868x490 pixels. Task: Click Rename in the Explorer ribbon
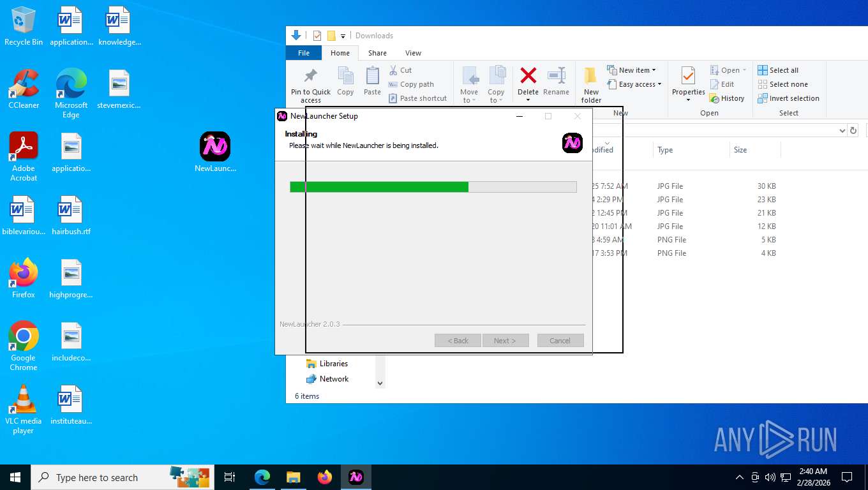click(556, 81)
